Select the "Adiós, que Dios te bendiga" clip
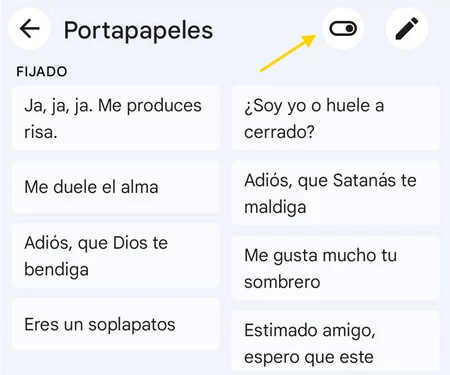The width and height of the screenshot is (450, 375). tap(116, 256)
